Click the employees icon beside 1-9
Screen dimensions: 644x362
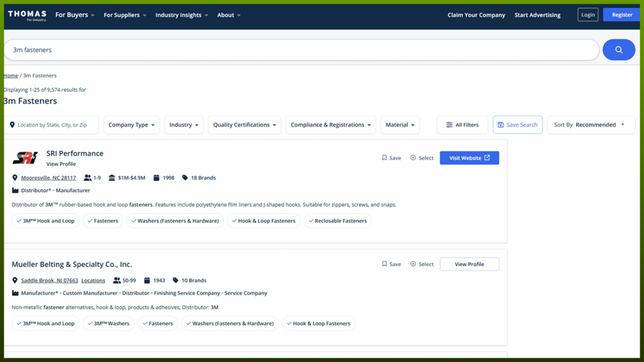click(87, 178)
